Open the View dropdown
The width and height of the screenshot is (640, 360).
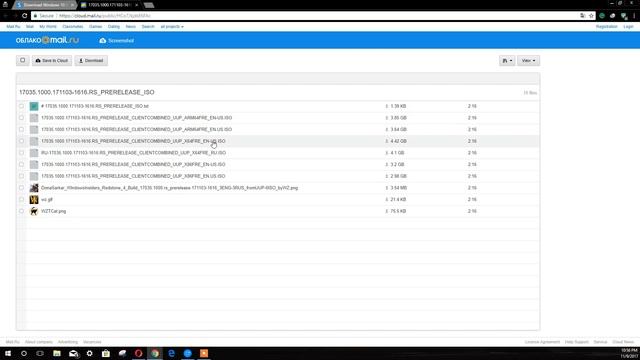pyautogui.click(x=528, y=60)
